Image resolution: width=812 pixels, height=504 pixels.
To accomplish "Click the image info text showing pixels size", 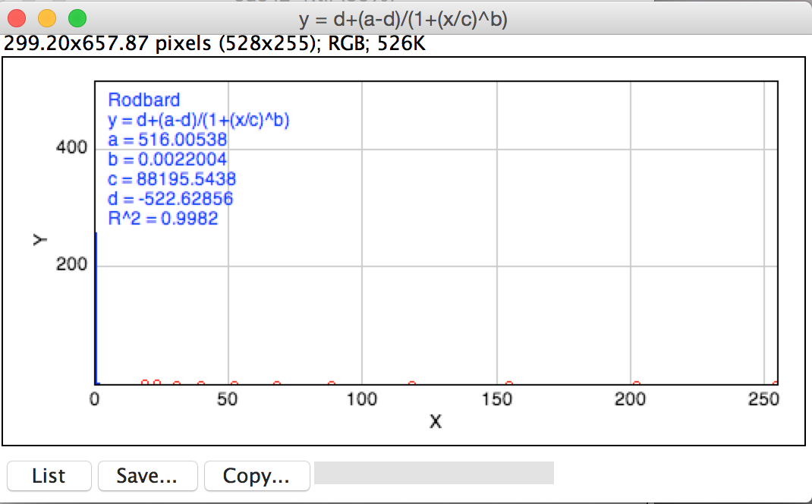I will pyautogui.click(x=216, y=44).
